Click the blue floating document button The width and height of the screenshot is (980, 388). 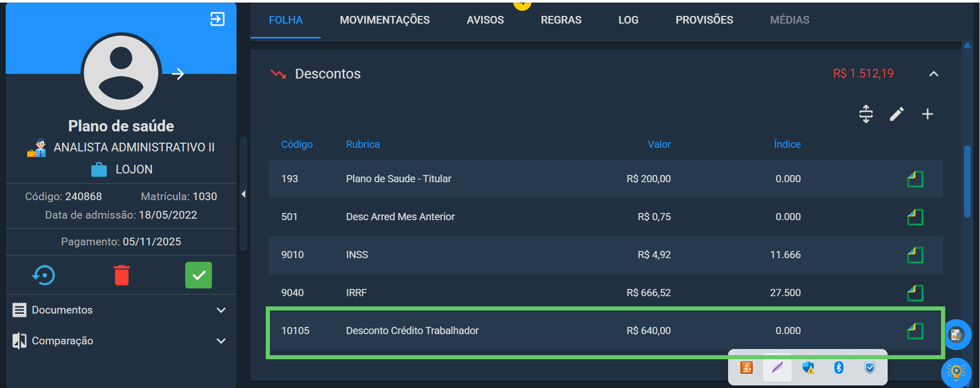click(956, 335)
